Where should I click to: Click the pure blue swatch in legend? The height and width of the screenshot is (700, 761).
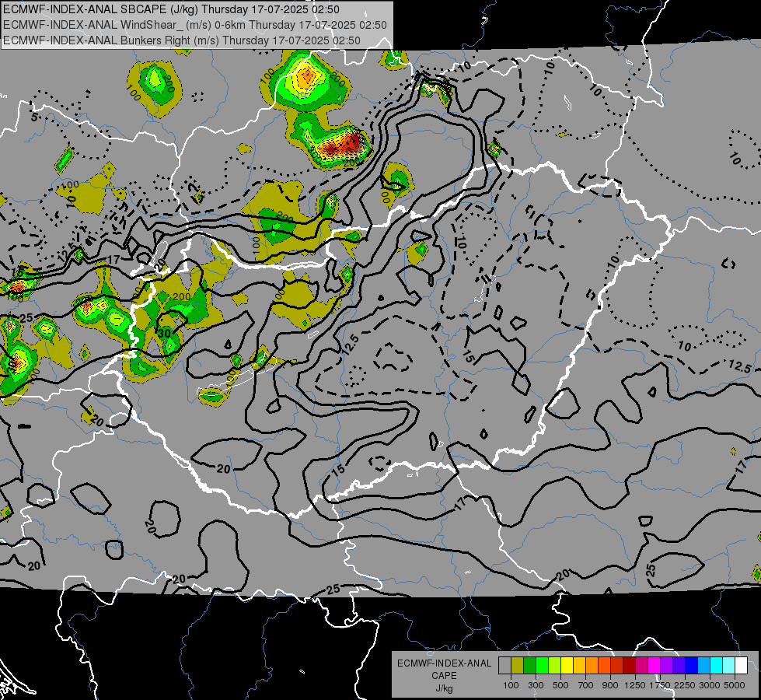[x=691, y=666]
